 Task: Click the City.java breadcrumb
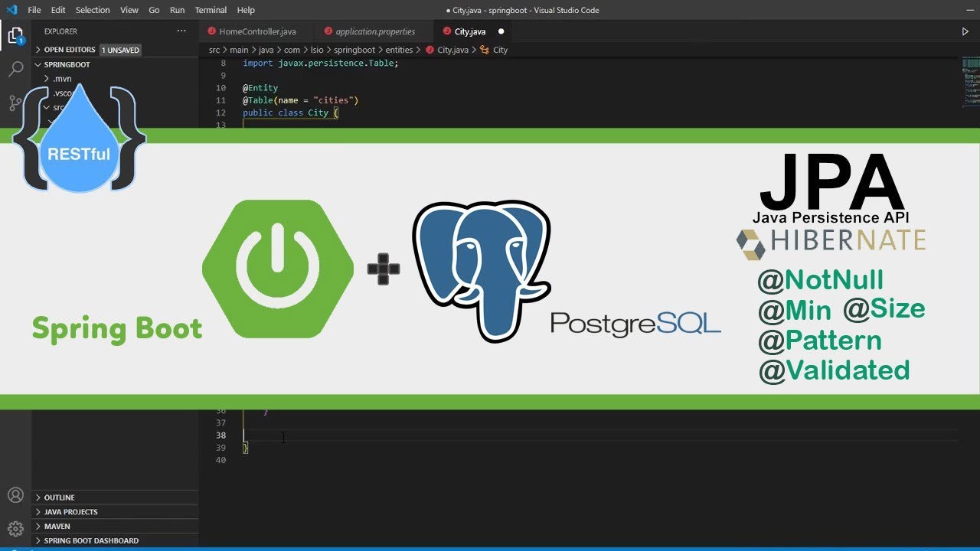pos(452,50)
